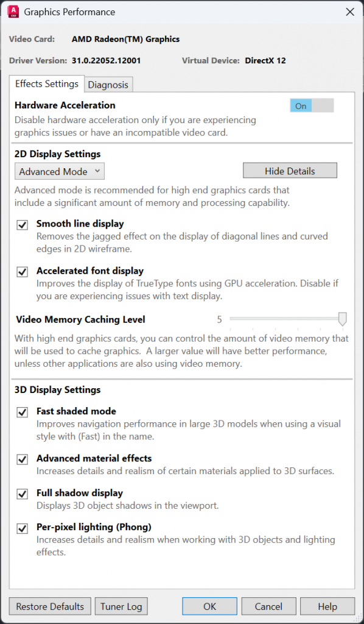Viewport: 364px width, 624px height.
Task: Confirm settings with OK button
Action: [210, 606]
